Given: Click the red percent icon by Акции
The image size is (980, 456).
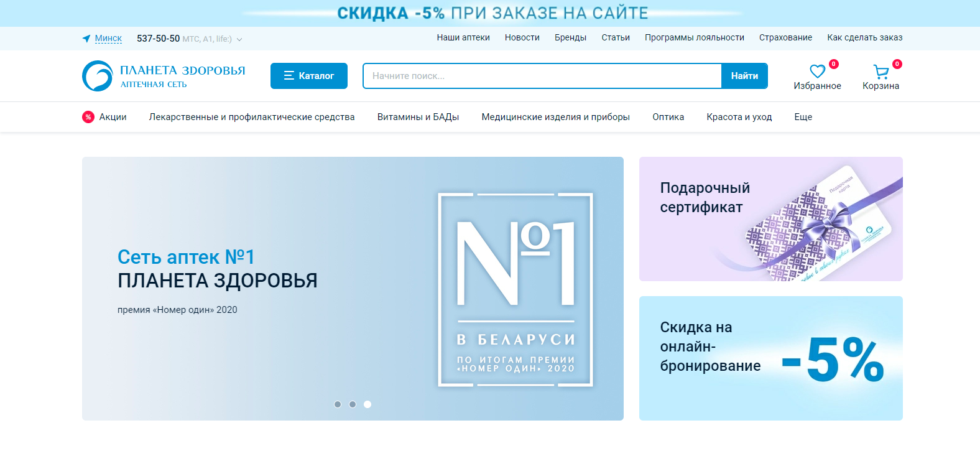Looking at the screenshot, I should coord(88,117).
